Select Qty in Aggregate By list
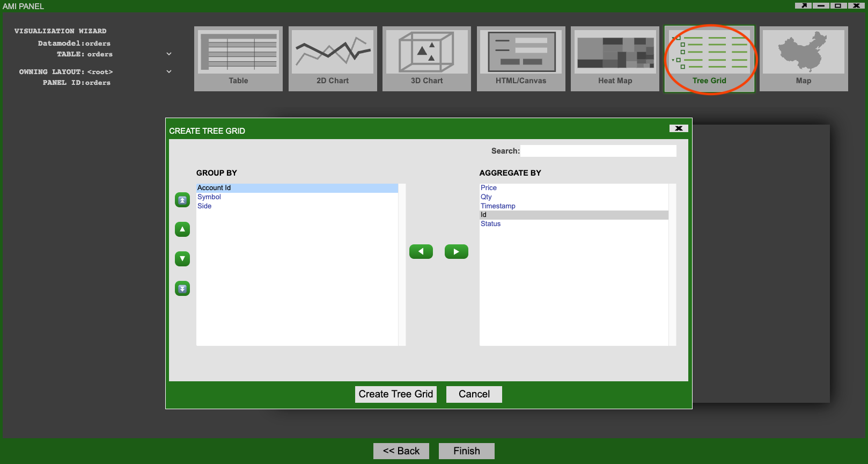The image size is (868, 464). (574, 197)
